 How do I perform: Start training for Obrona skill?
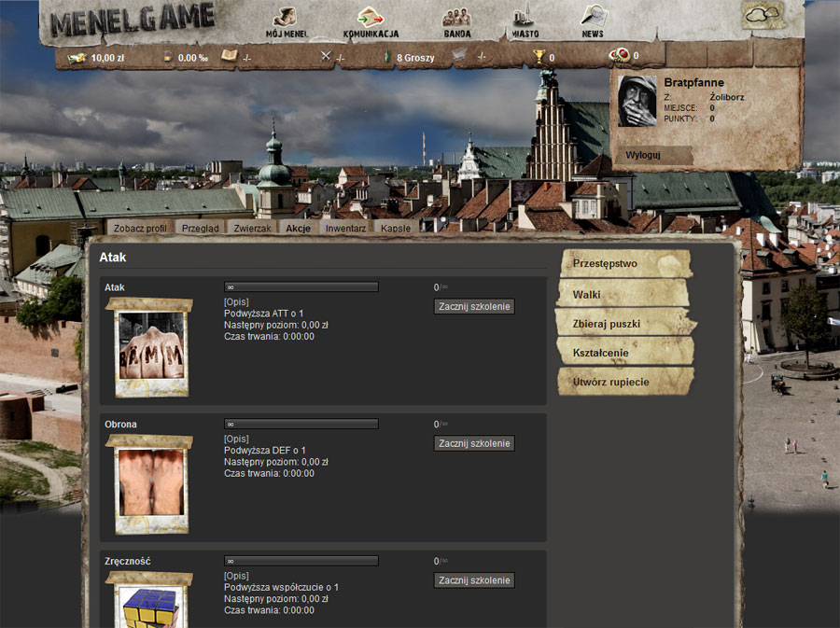click(x=474, y=443)
